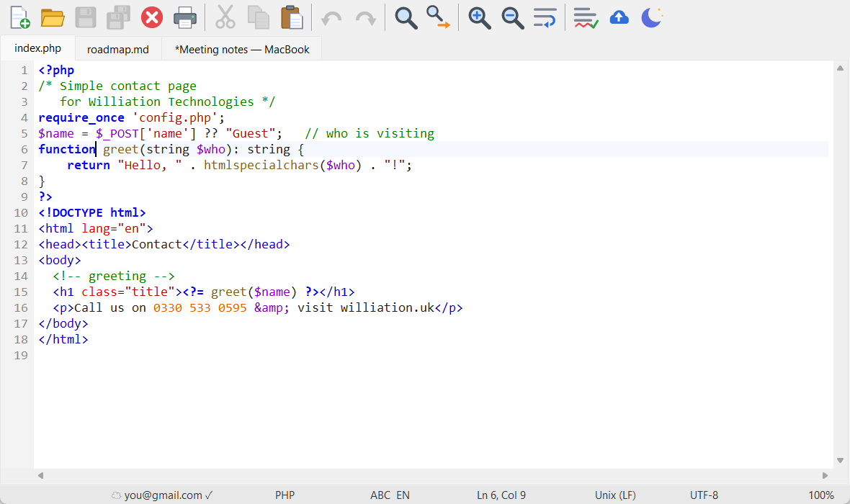Screen dimensions: 850x504
Task: Print the document with the printer icon
Action: pyautogui.click(x=185, y=17)
